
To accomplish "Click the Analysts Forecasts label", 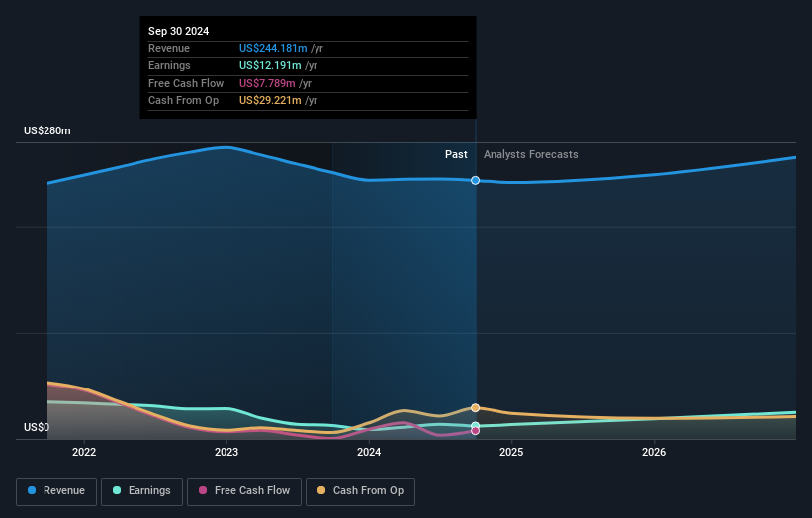I will 531,155.
